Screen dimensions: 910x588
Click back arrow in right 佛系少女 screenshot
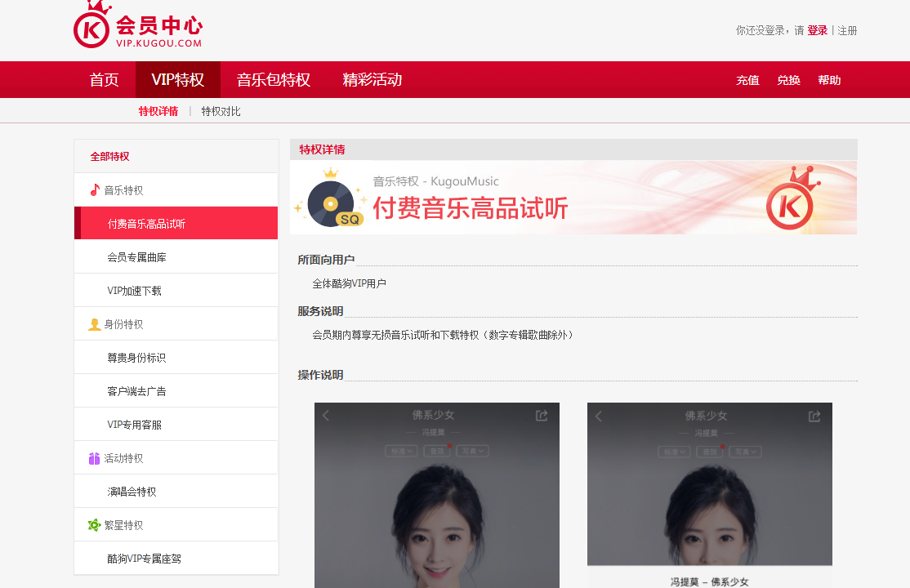coord(599,416)
